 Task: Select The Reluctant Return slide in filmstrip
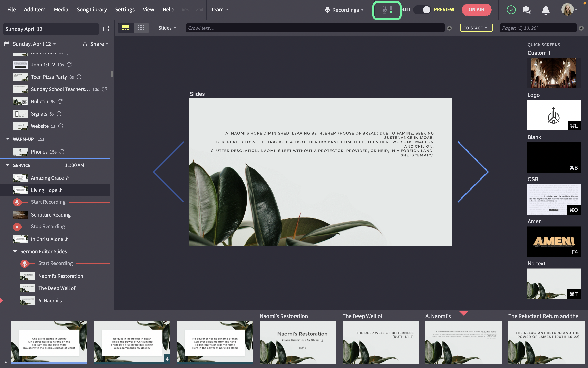point(546,343)
